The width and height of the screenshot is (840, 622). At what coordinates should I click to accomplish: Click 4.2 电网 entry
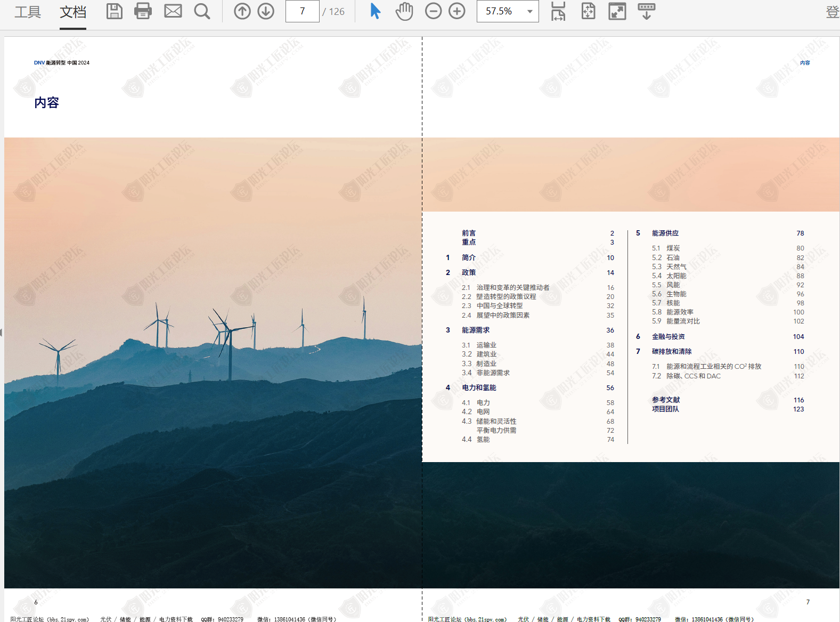tap(476, 411)
